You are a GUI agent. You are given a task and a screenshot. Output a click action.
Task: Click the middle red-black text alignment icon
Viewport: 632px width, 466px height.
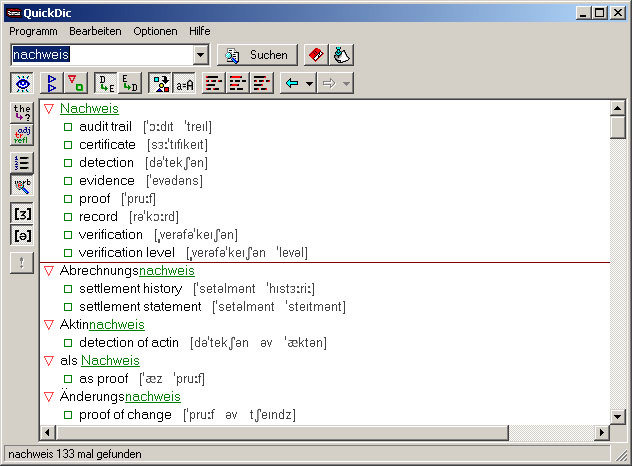coord(238,83)
